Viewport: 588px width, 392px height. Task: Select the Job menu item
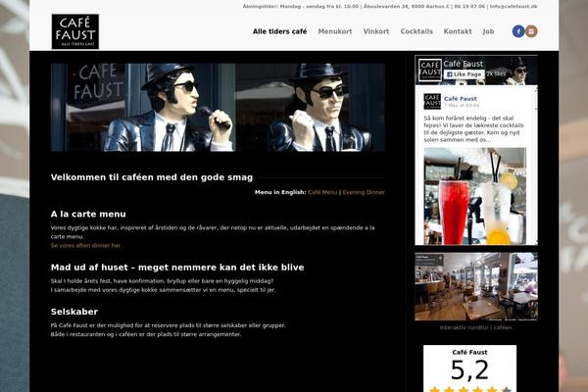[x=488, y=31]
